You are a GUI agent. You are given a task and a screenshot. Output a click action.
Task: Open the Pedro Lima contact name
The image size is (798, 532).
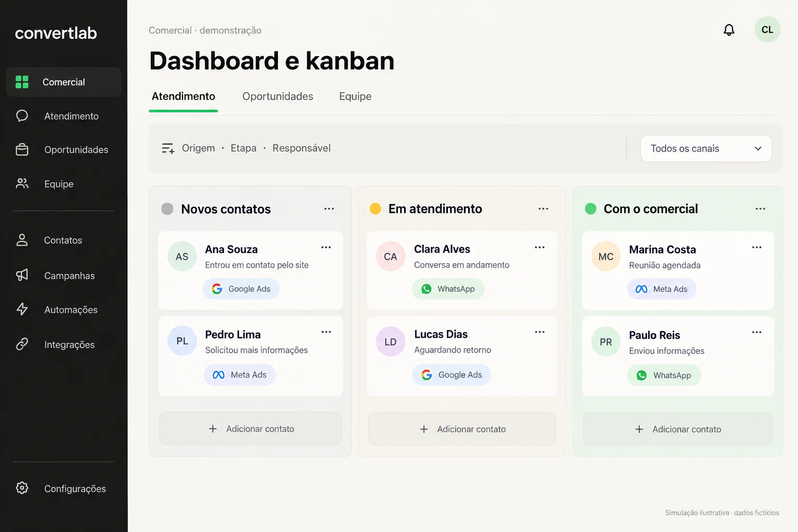(x=233, y=335)
